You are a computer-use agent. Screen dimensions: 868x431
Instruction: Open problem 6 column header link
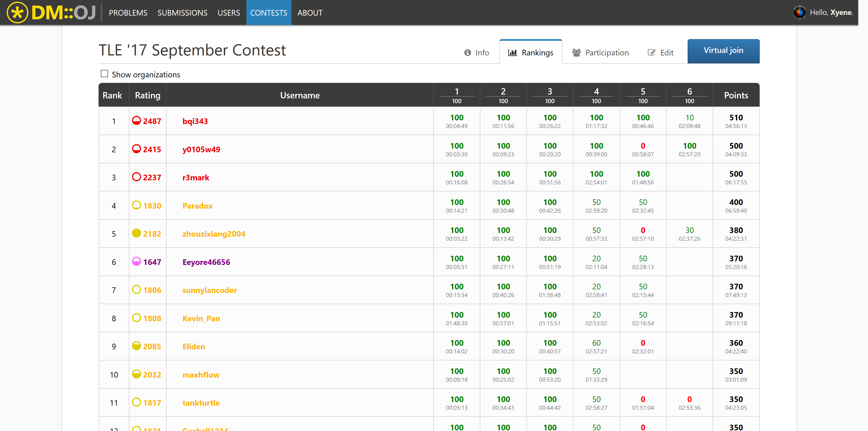(x=689, y=91)
